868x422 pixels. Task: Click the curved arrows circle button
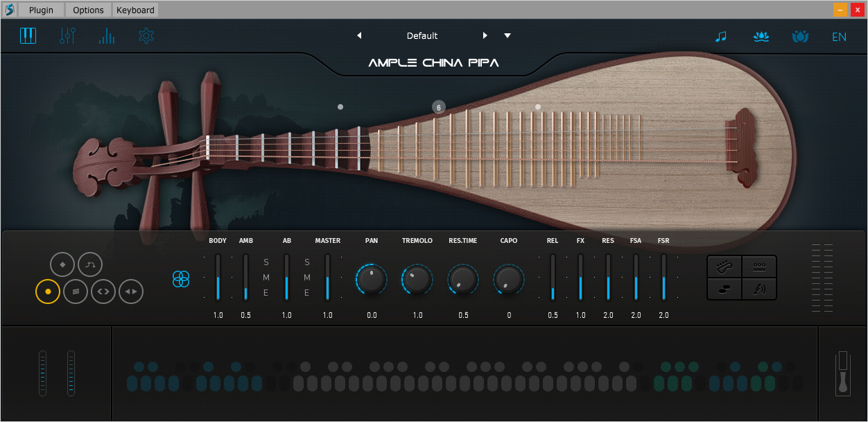(x=90, y=264)
